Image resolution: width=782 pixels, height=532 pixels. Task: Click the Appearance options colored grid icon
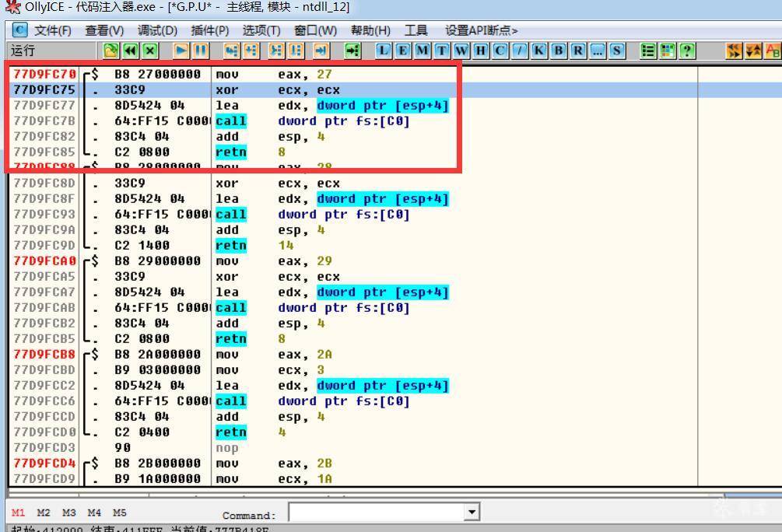pos(668,51)
